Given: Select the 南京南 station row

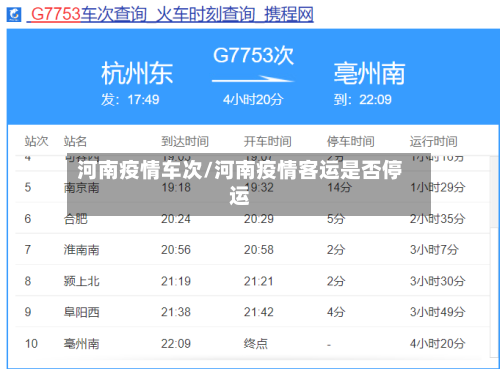Looking at the screenshot, I should click(x=252, y=187).
